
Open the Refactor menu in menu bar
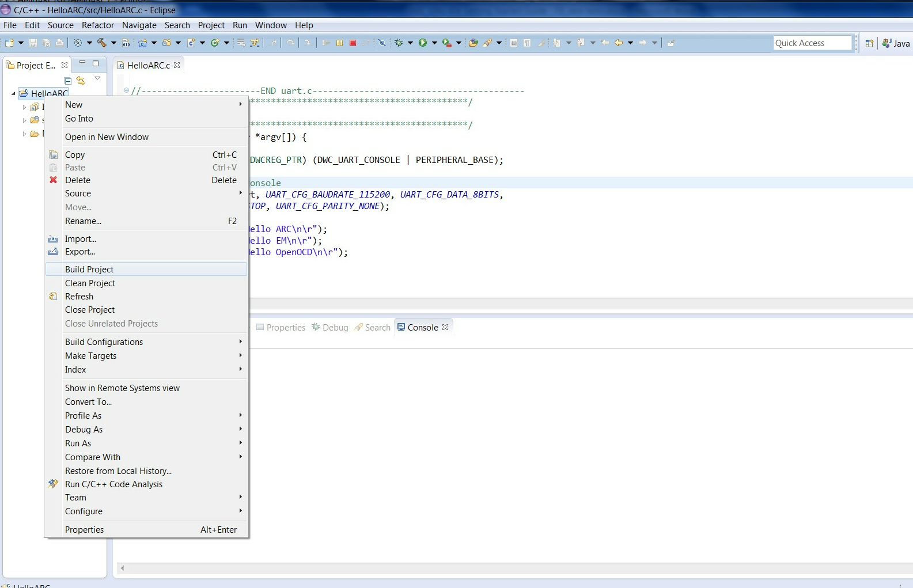click(98, 25)
